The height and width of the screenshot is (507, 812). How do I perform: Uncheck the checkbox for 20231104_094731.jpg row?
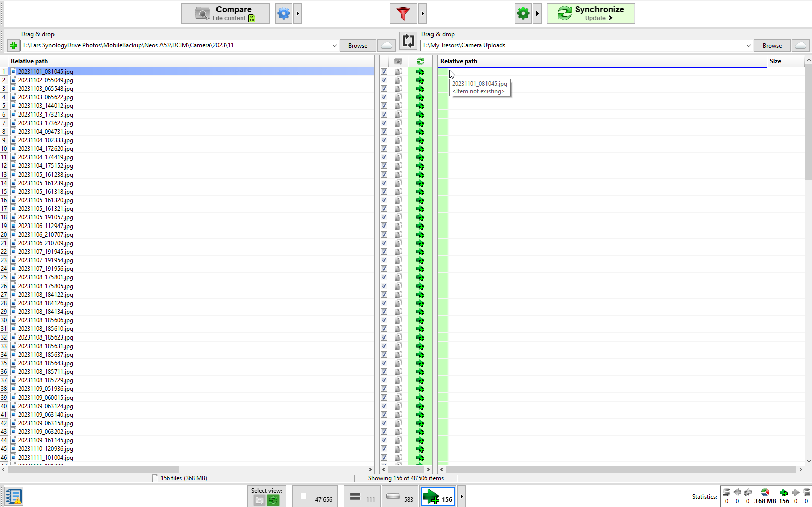tap(384, 132)
